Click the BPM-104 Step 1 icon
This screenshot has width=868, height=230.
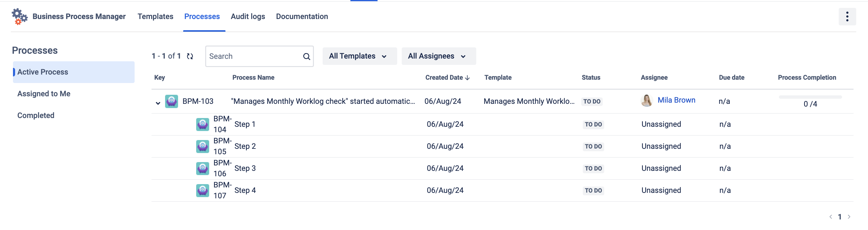point(203,124)
